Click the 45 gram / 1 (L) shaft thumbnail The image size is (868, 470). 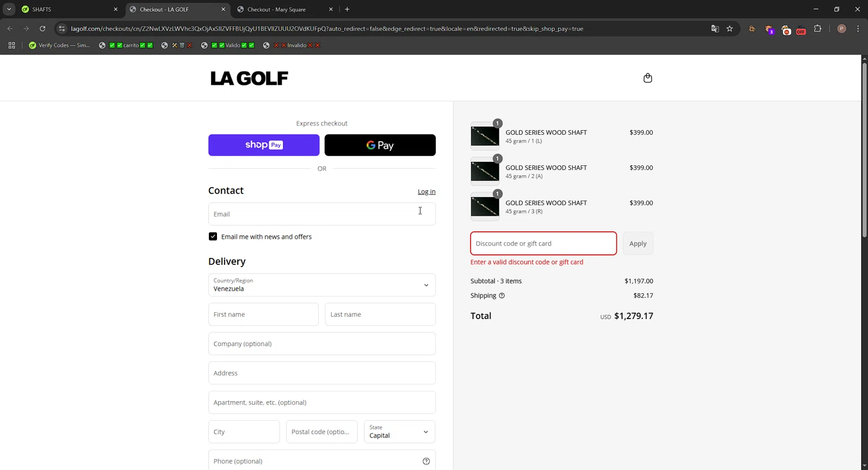coord(485,136)
